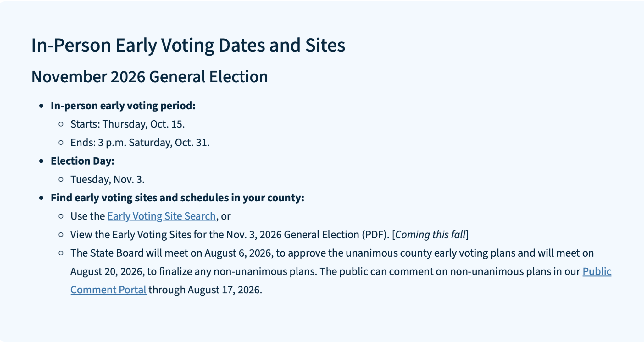644x343 pixels.
Task: Click the "August 6, 2026" date text
Action: pos(239,253)
